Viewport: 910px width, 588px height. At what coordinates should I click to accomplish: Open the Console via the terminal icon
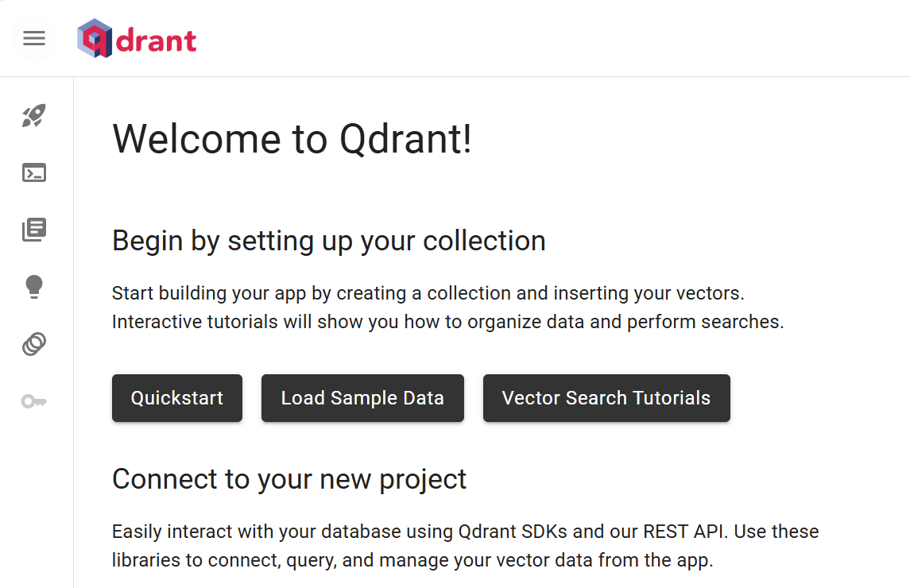(x=34, y=172)
